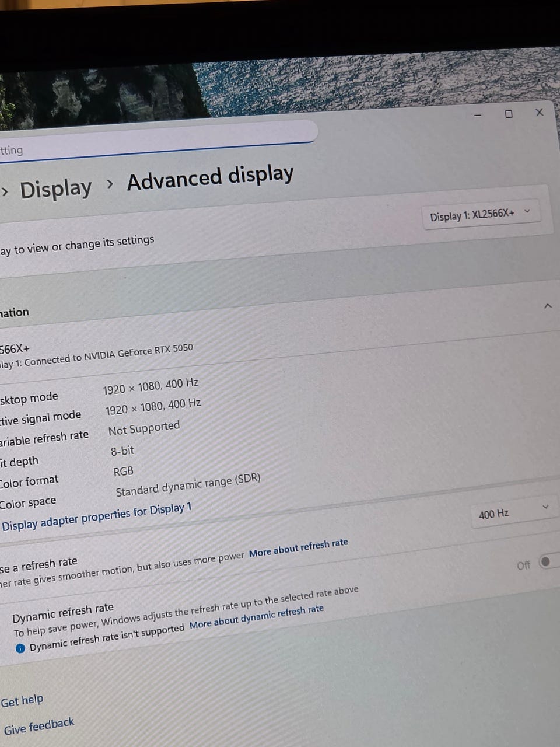Select the Desktop mode value 1920 × 1080, 400 Hz

click(150, 386)
